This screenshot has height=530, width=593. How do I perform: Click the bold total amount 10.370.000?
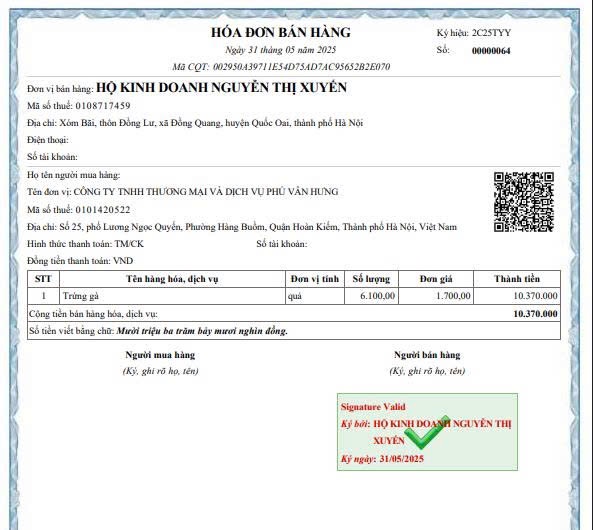pyautogui.click(x=535, y=314)
